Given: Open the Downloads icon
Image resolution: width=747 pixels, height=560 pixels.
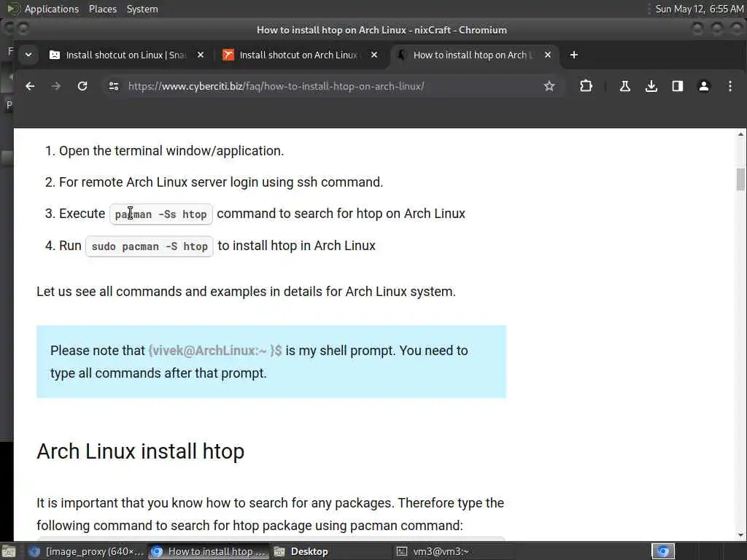Looking at the screenshot, I should point(651,86).
